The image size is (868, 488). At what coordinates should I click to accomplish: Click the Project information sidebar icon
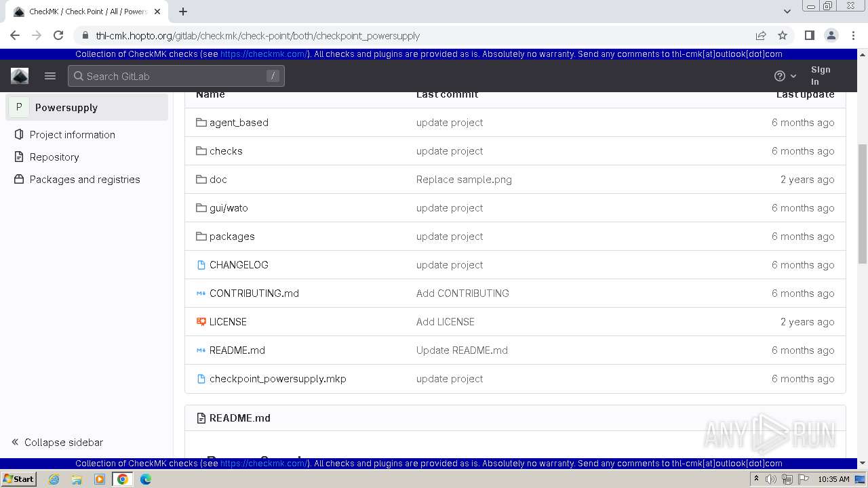(x=19, y=134)
